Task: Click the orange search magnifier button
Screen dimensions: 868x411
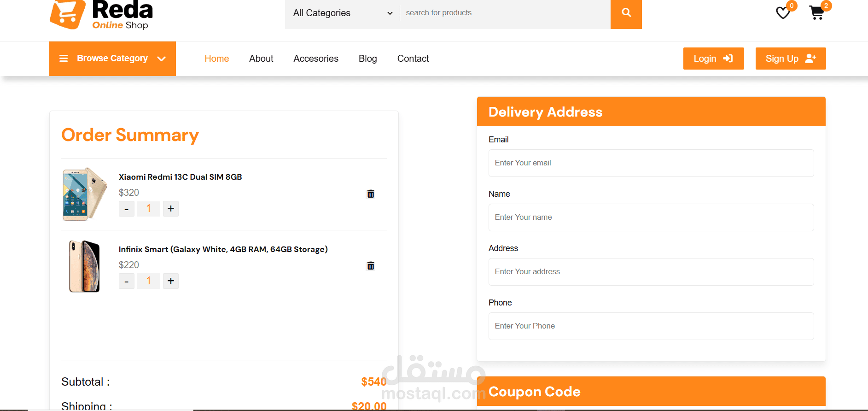Action: click(626, 13)
